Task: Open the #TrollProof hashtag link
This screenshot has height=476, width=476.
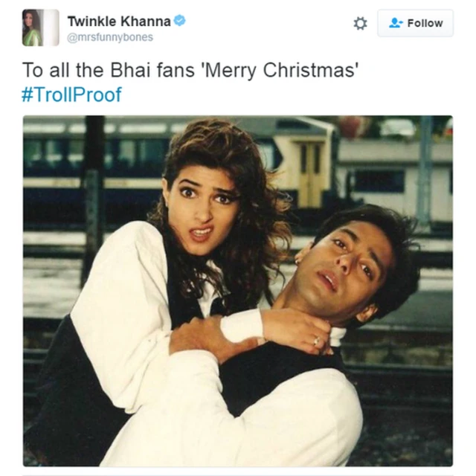Action: pyautogui.click(x=71, y=94)
